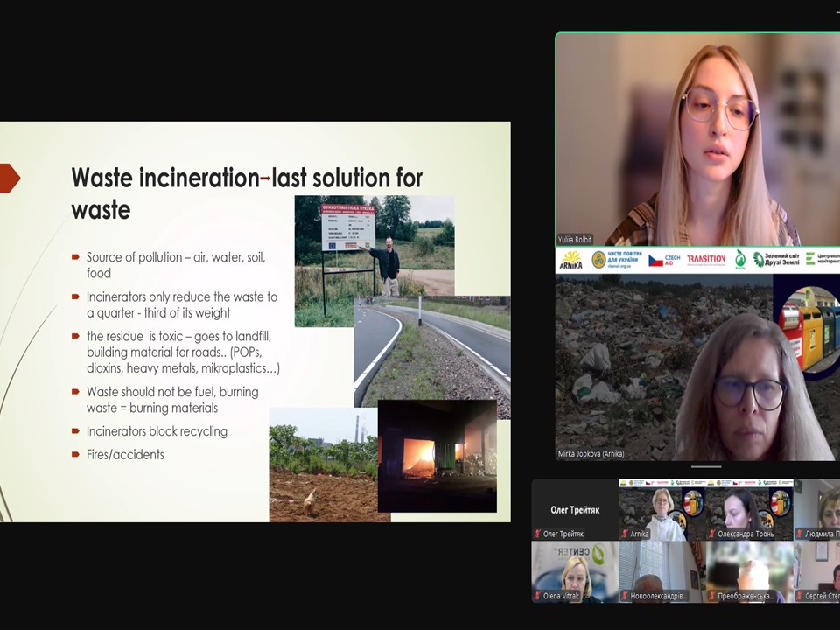Click the bullet "Incinerators block recycling"
Screen dimensions: 840x630
157,431
